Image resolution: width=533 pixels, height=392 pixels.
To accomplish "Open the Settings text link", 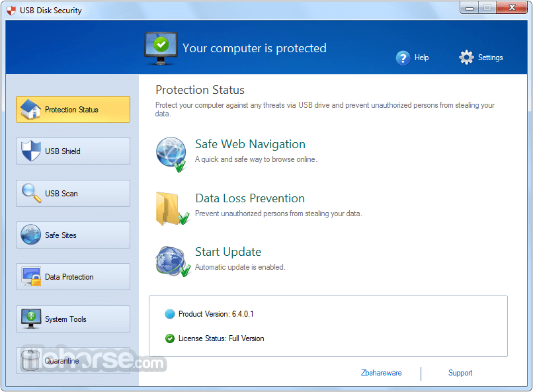I will click(x=490, y=58).
